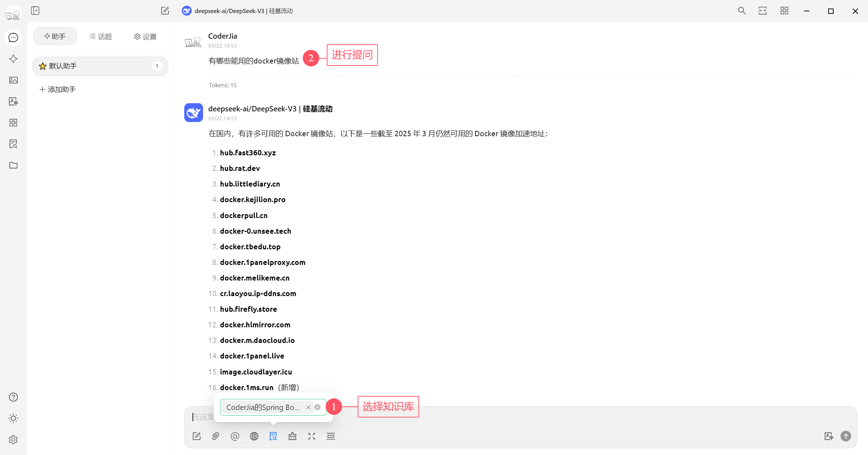Open the settings gear in the sidebar
Screen dimensions: 868x455
[13, 440]
